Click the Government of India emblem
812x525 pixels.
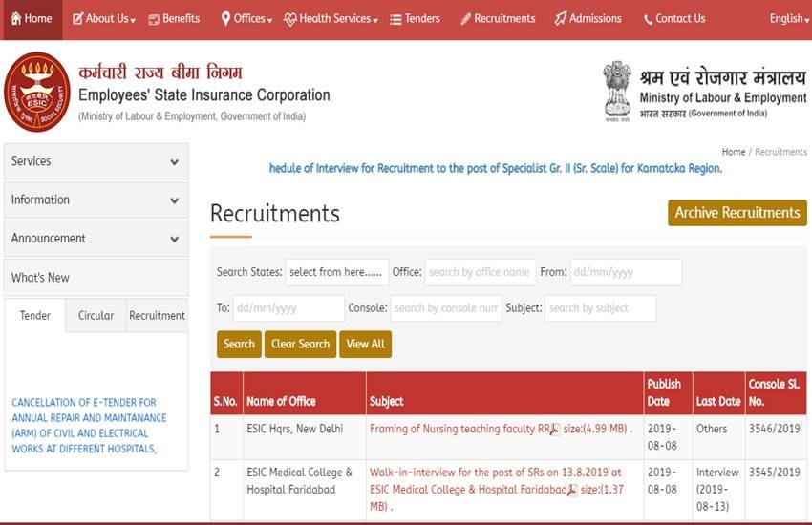[617, 90]
